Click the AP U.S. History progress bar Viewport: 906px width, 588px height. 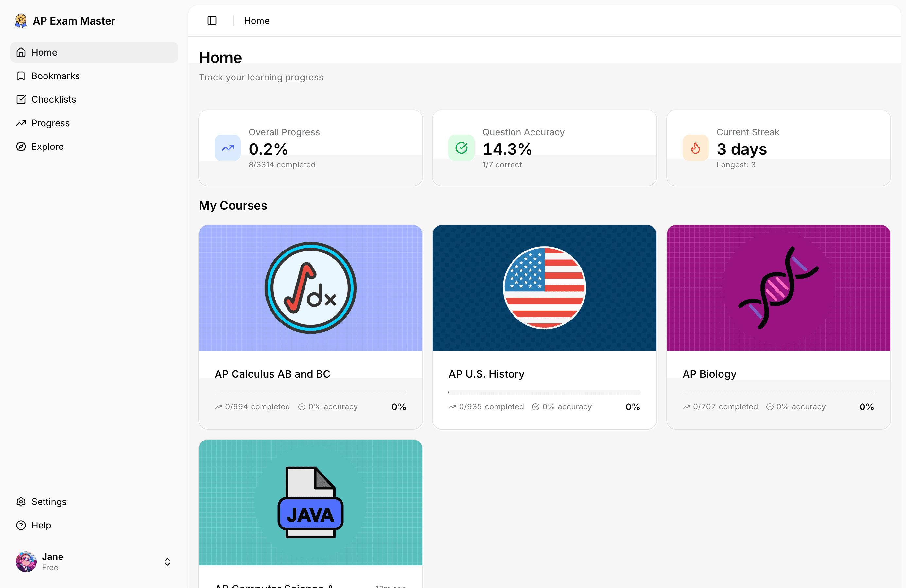pos(544,392)
